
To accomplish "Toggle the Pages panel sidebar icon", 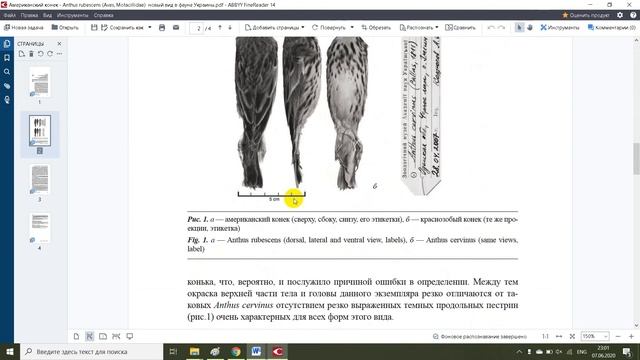I will point(7,44).
